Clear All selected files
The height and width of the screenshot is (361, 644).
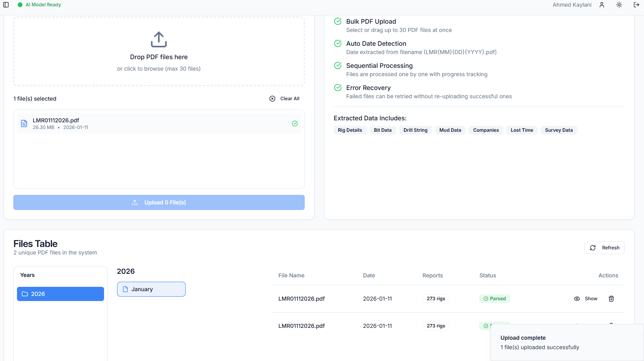coord(284,99)
